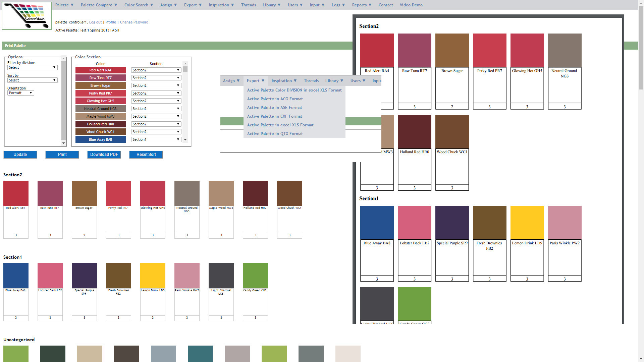
Task: Open the Filter by divisions dropdown
Action: click(32, 67)
